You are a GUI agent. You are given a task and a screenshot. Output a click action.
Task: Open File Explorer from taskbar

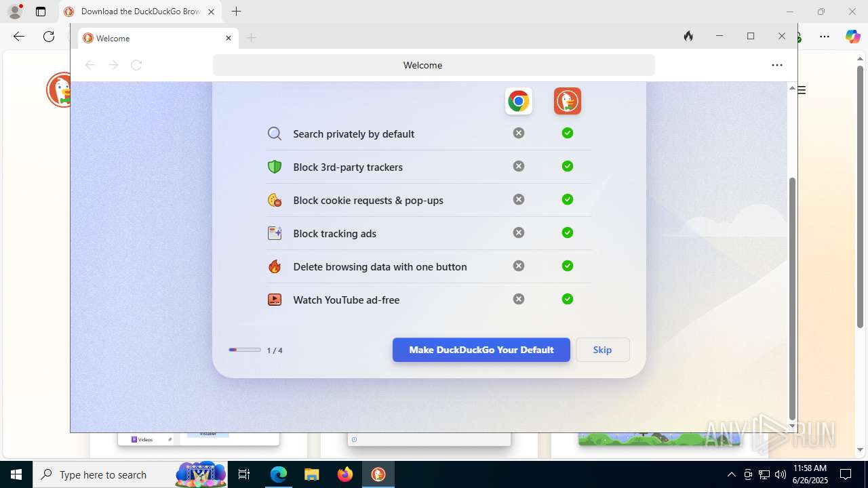311,474
